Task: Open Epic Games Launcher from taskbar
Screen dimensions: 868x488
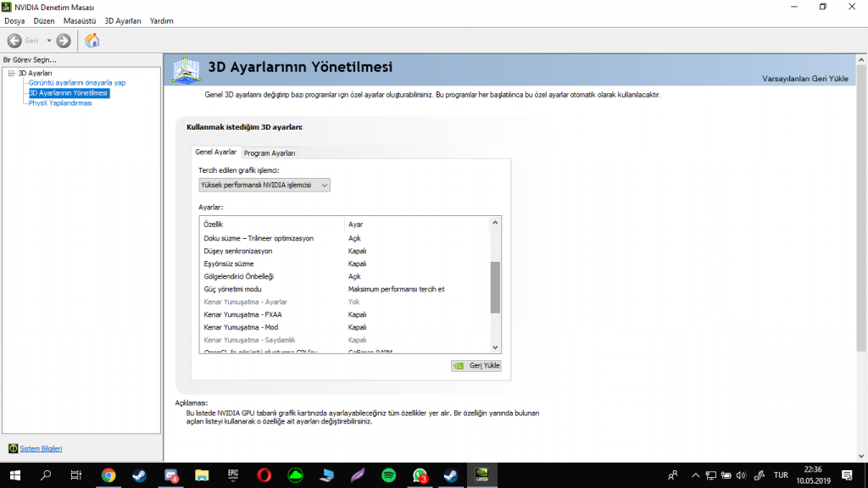Action: [x=233, y=475]
